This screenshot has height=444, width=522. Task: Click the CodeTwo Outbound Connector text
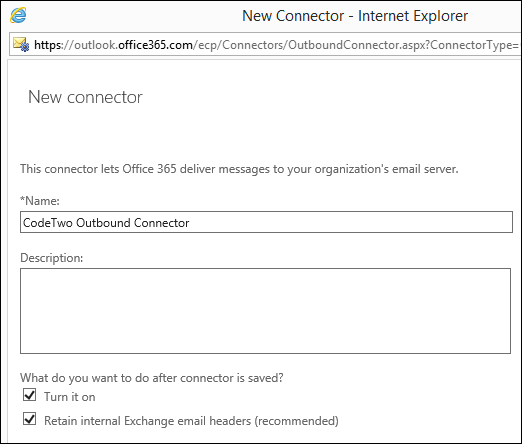pos(106,223)
